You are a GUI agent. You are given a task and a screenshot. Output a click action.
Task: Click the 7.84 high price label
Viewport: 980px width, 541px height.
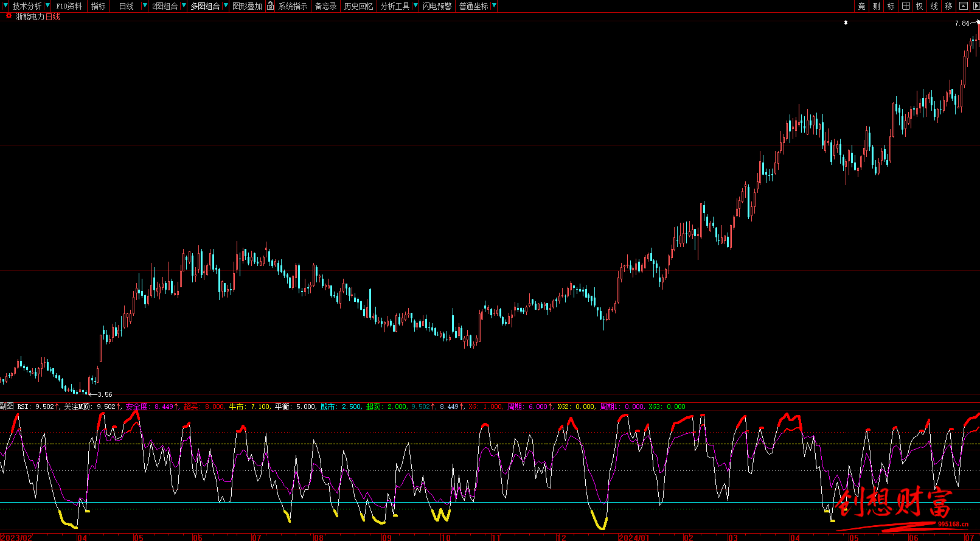(x=962, y=23)
